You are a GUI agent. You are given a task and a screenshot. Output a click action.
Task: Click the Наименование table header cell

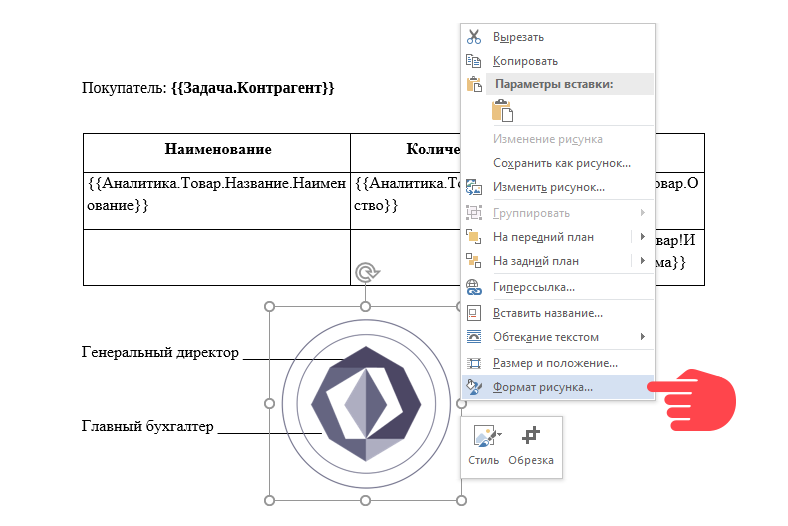[217, 152]
